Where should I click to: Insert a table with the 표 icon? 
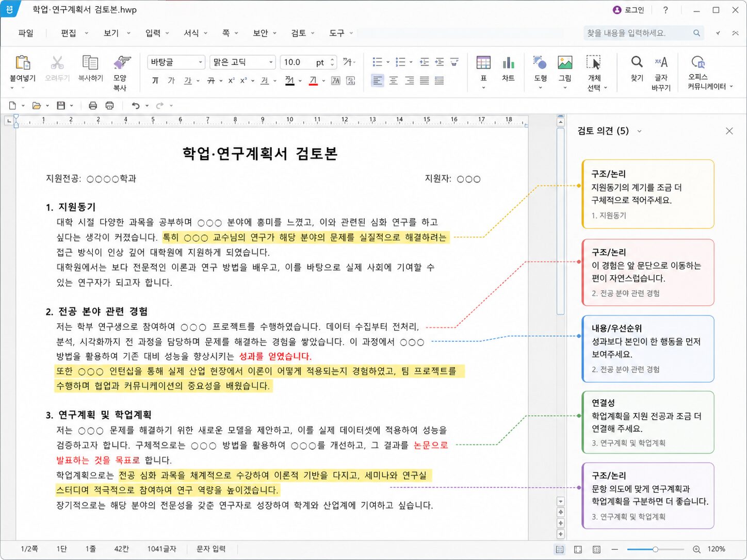[x=483, y=63]
